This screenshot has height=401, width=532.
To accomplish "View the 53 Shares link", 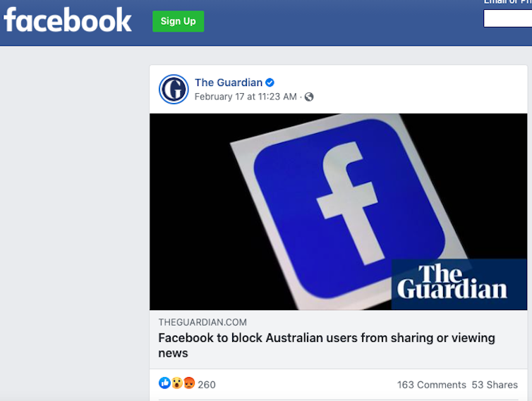I will click(495, 385).
